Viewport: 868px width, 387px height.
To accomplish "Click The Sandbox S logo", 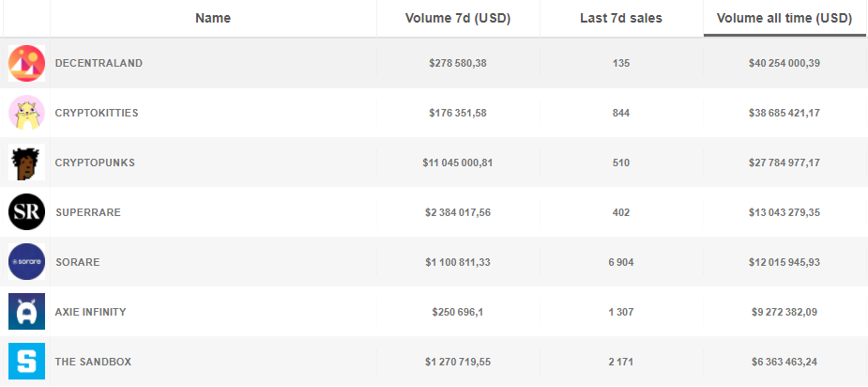I will coord(26,362).
